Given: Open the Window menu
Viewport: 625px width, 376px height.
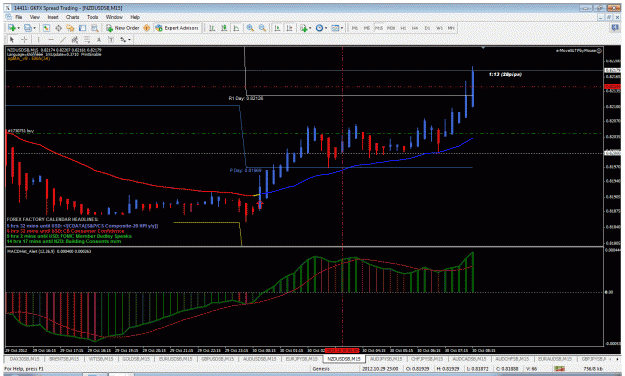Looking at the screenshot, I should [x=114, y=17].
